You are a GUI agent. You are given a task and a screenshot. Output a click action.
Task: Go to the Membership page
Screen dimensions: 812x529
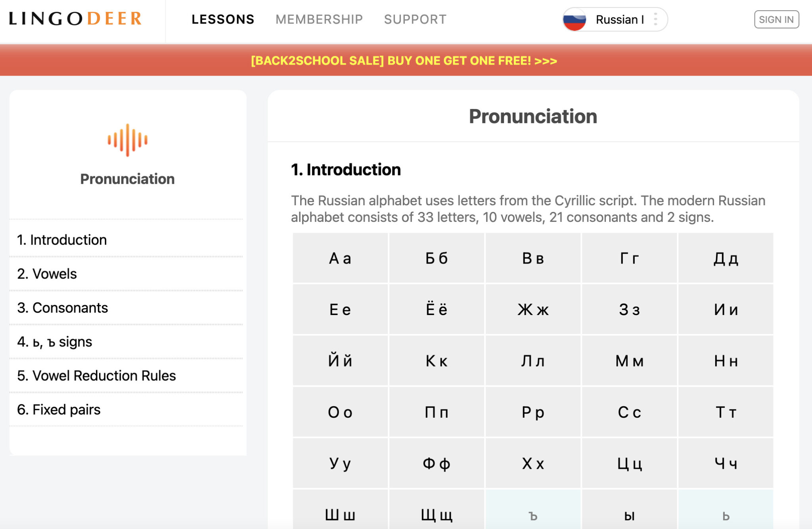[319, 19]
